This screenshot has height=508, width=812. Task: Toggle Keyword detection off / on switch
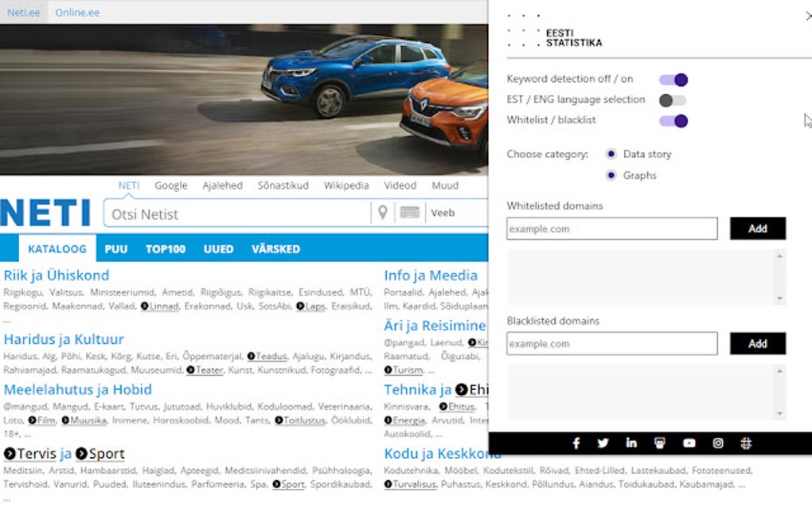pyautogui.click(x=673, y=80)
